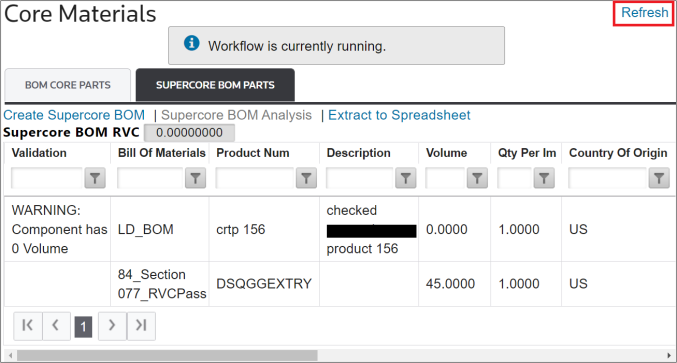Open filter icon for Validation column
The height and width of the screenshot is (363, 677).
point(95,178)
